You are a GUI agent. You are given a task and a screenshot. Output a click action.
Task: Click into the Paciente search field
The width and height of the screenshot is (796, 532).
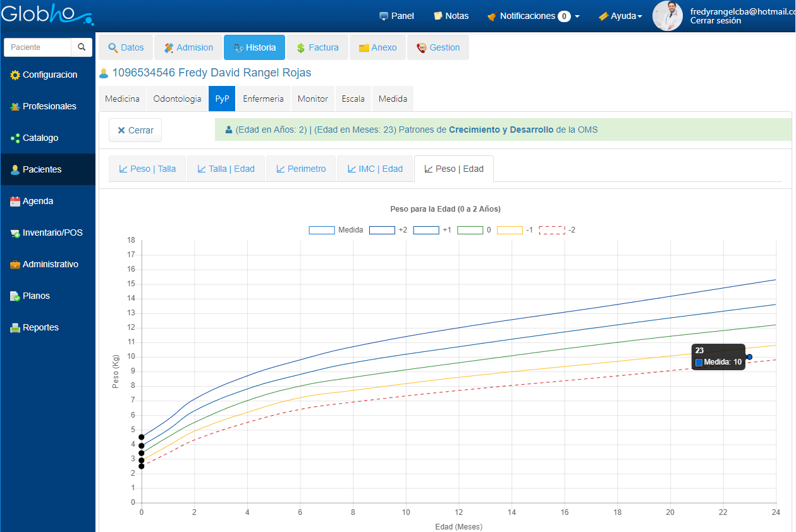click(37, 47)
